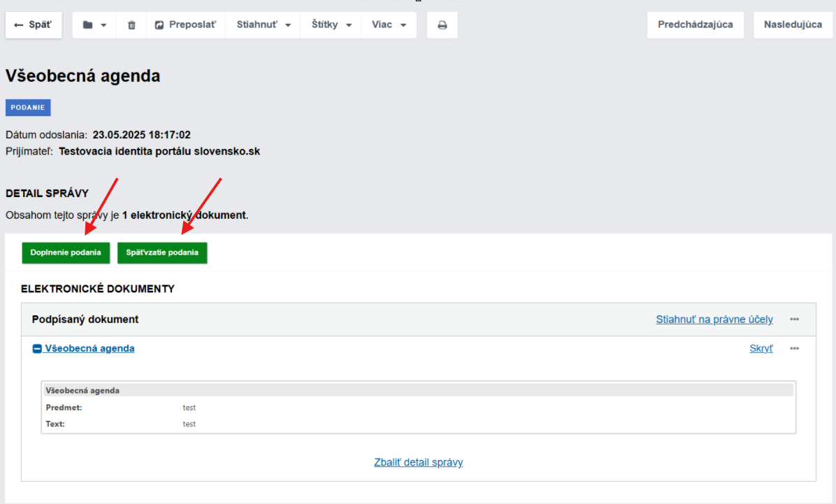The image size is (836, 504).
Task: Delete message with the trash icon
Action: tap(131, 25)
